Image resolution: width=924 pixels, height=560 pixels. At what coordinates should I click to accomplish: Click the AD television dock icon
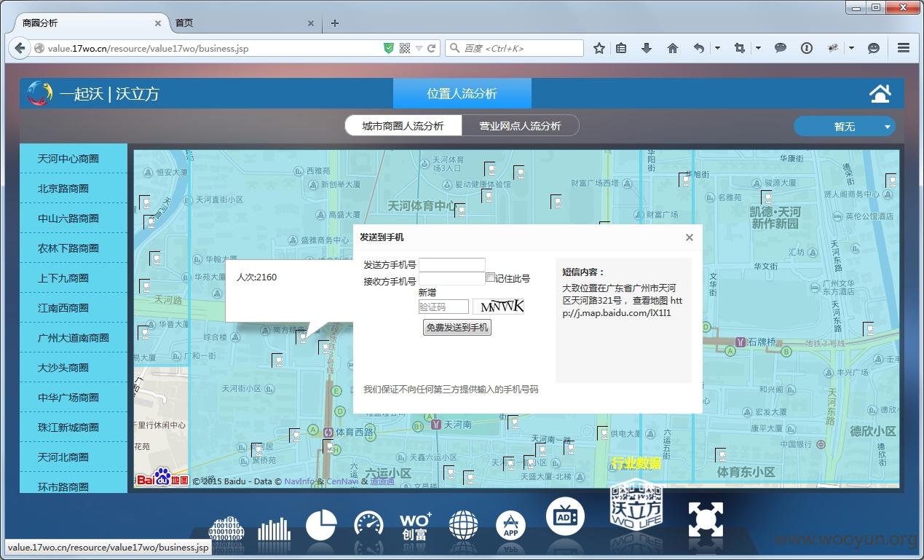click(565, 517)
